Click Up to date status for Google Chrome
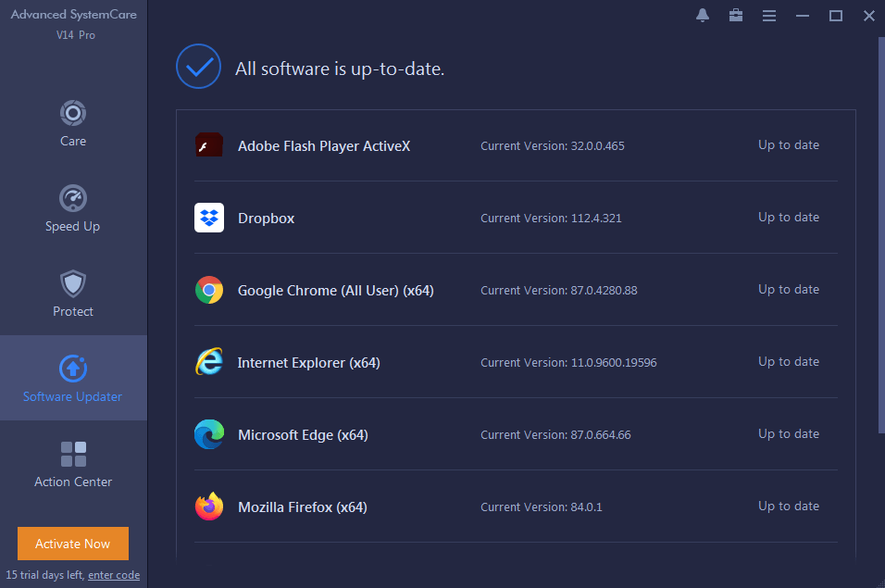The width and height of the screenshot is (885, 588). pyautogui.click(x=789, y=290)
